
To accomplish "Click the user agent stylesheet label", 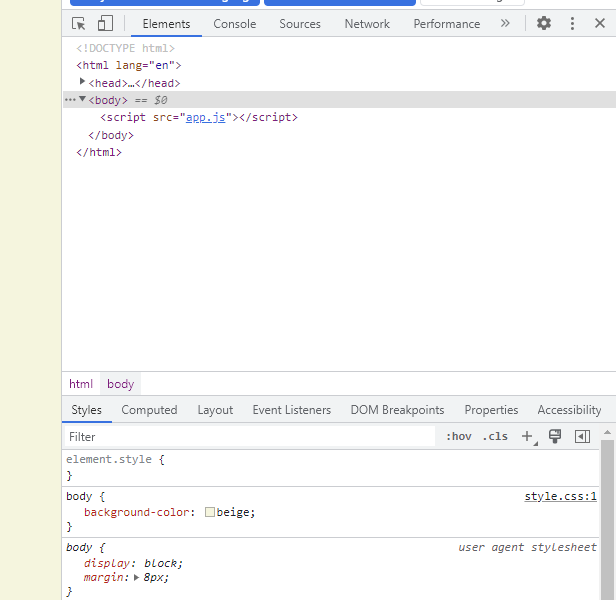I will pos(527,547).
